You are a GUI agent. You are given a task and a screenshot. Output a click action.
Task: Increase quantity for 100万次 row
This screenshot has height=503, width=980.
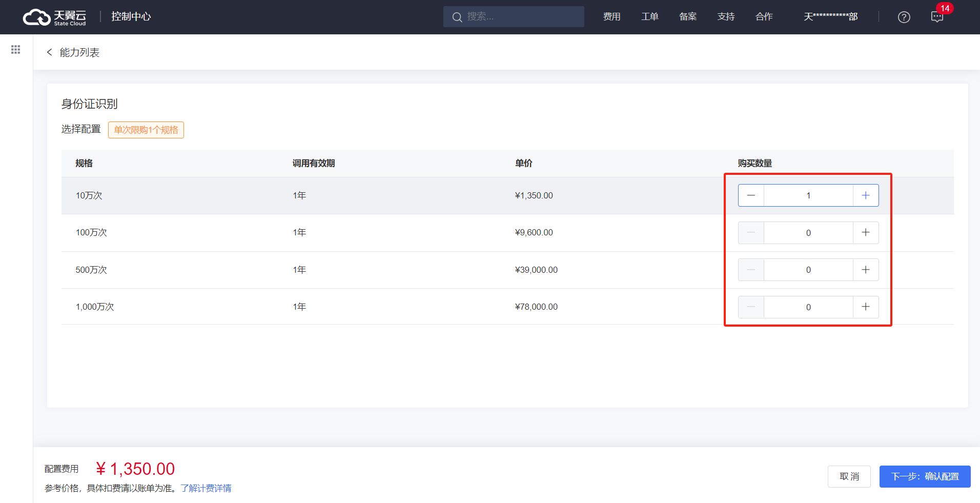[866, 233]
